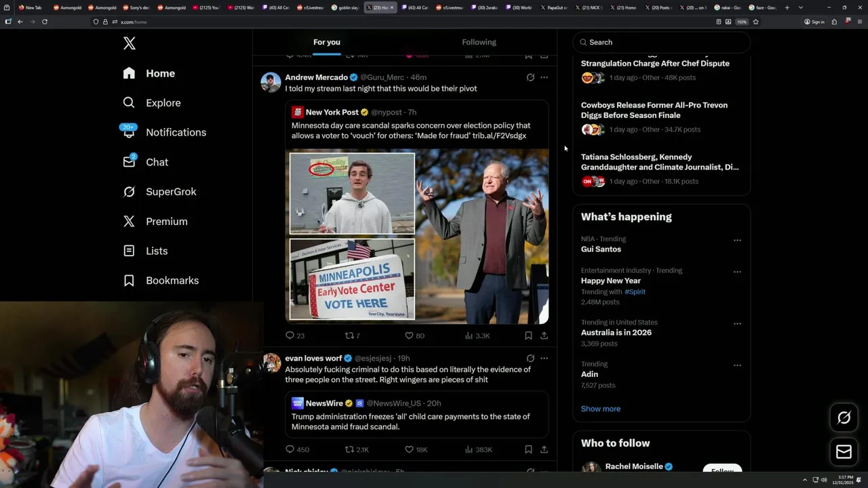
Task: Click the browser Sign in button
Action: pyautogui.click(x=814, y=22)
